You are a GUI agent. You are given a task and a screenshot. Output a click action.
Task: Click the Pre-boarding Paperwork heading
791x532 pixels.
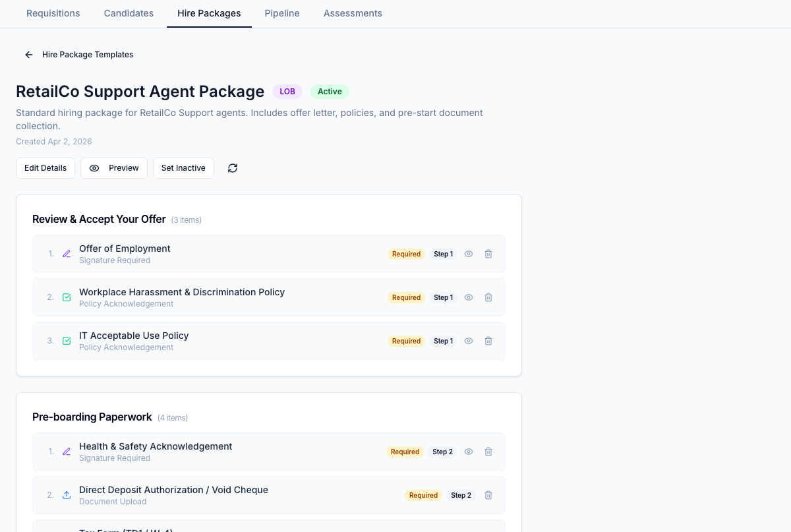tap(92, 417)
